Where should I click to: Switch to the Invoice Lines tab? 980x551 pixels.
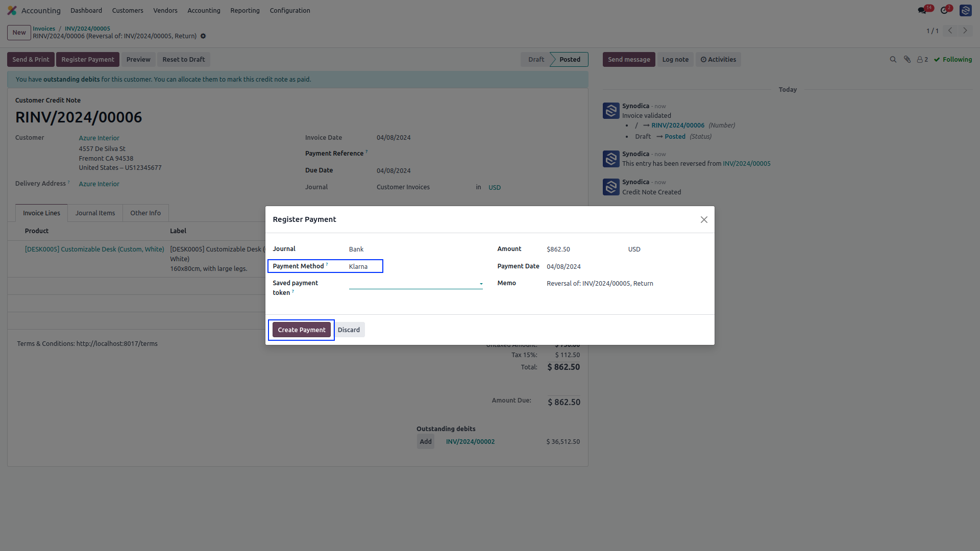pos(41,213)
